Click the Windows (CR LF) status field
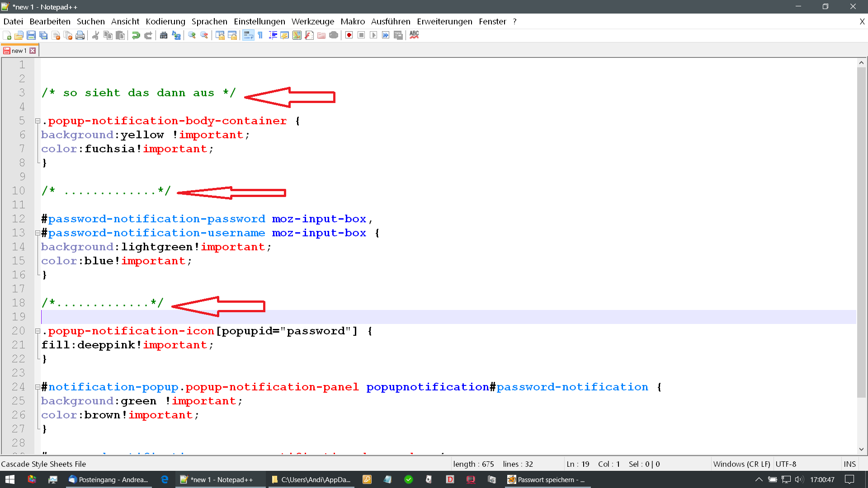The width and height of the screenshot is (868, 488). (x=741, y=464)
